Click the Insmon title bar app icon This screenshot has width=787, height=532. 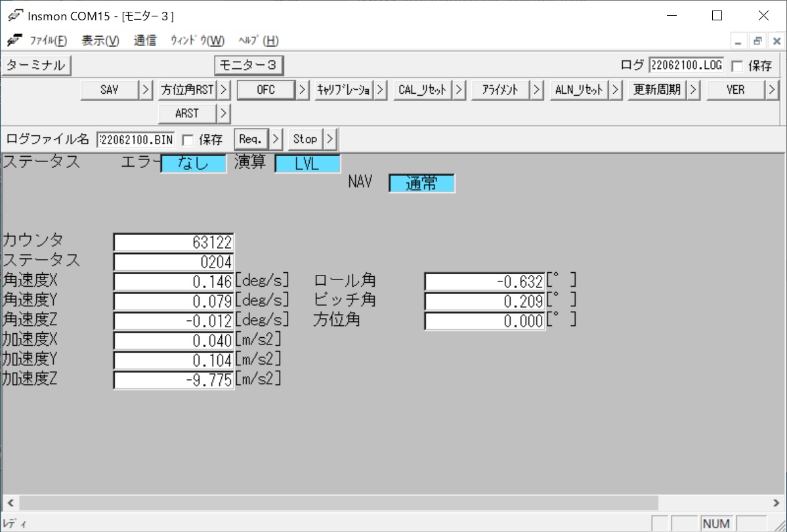coord(15,16)
